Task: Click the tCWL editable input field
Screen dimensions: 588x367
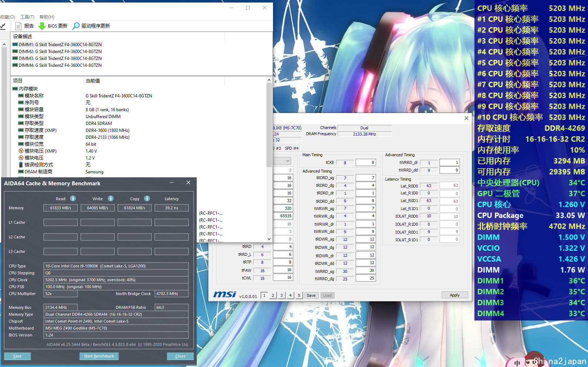Action: point(283,277)
